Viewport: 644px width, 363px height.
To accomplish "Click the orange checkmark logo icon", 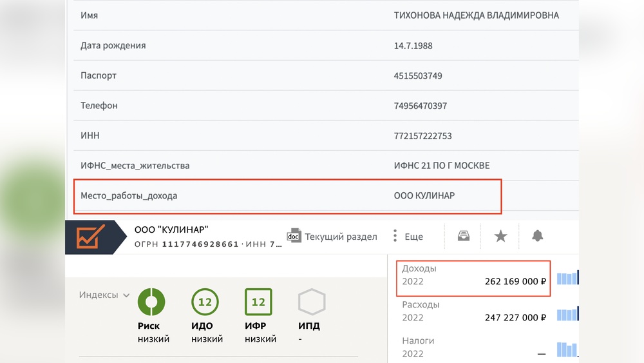I will pyautogui.click(x=87, y=237).
